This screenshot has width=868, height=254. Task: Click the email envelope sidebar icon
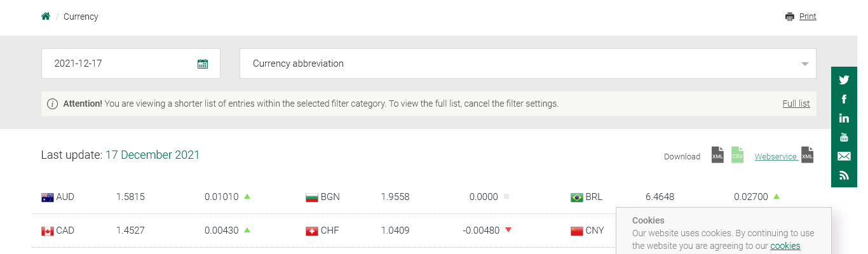tap(844, 156)
